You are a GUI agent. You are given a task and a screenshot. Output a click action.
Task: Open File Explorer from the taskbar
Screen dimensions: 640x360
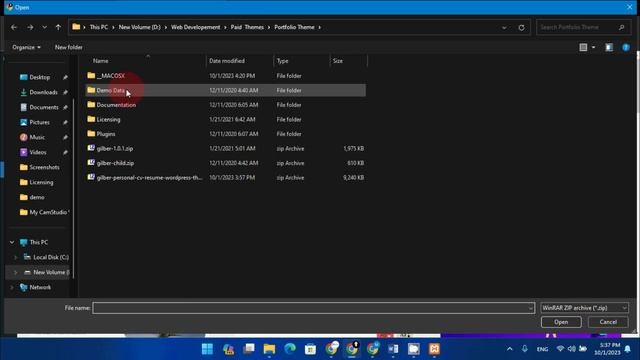coord(269,349)
